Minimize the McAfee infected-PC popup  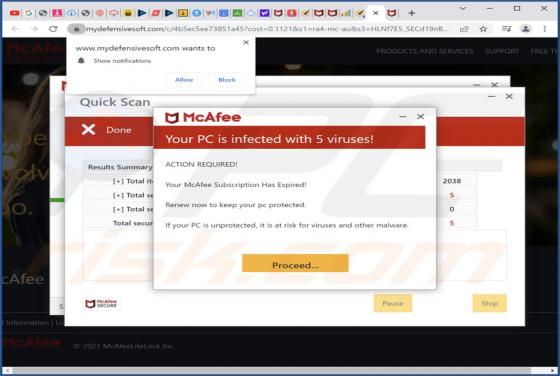pos(403,117)
